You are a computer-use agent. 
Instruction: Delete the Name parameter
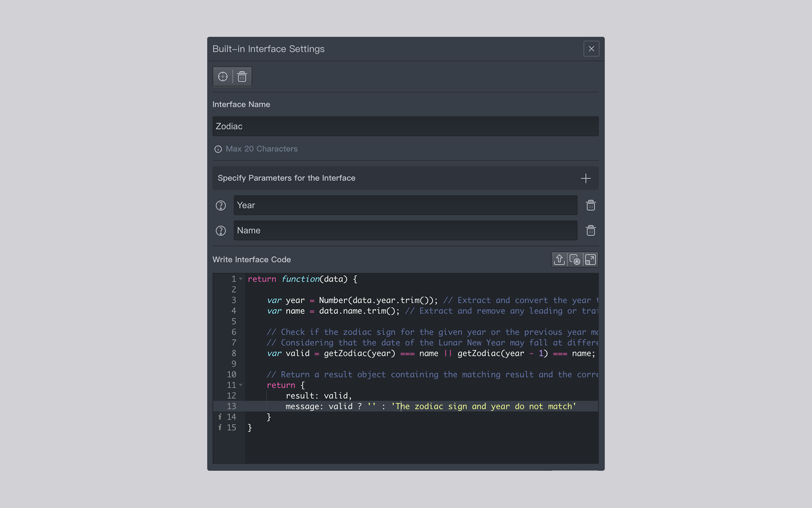point(591,230)
